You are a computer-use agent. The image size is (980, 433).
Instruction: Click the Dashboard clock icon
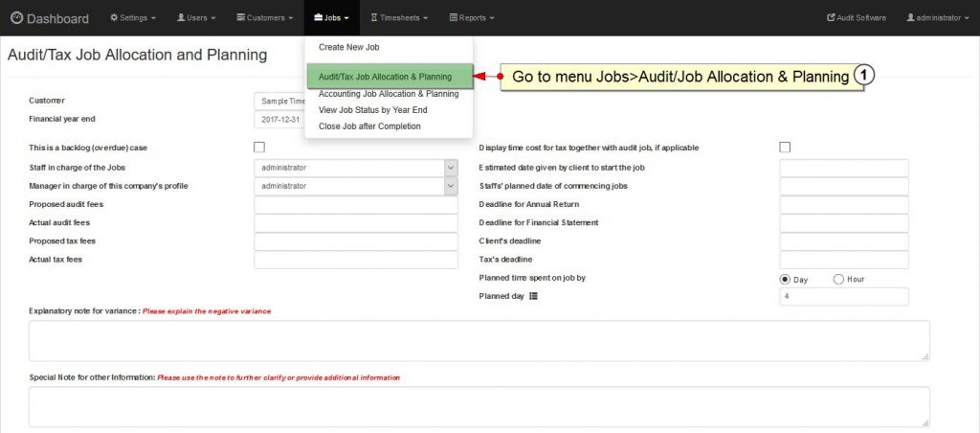[17, 18]
